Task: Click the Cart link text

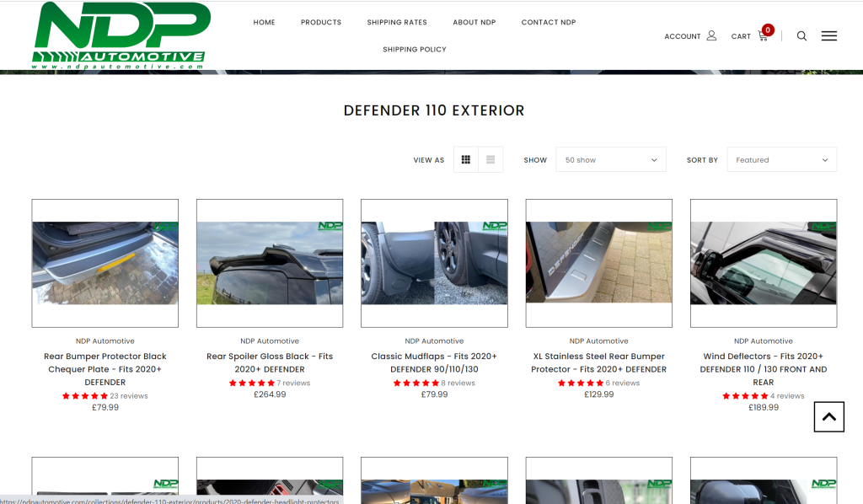Action: pyautogui.click(x=741, y=36)
